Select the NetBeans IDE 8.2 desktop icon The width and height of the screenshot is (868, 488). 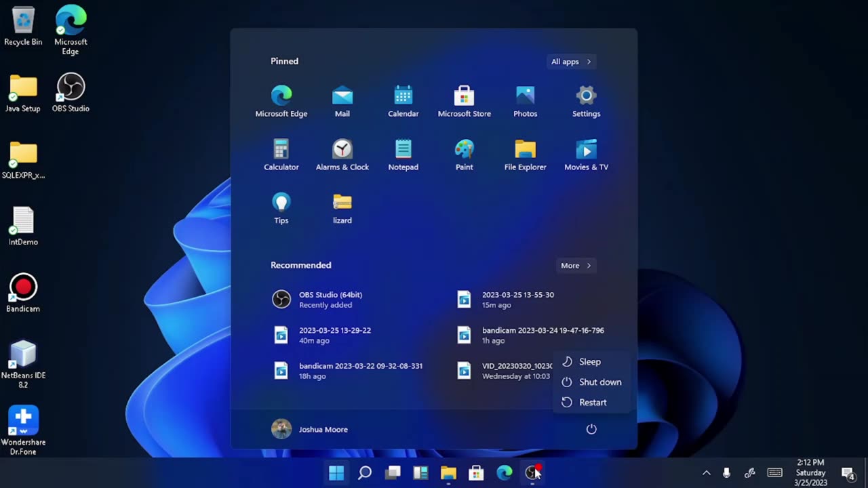point(23,365)
